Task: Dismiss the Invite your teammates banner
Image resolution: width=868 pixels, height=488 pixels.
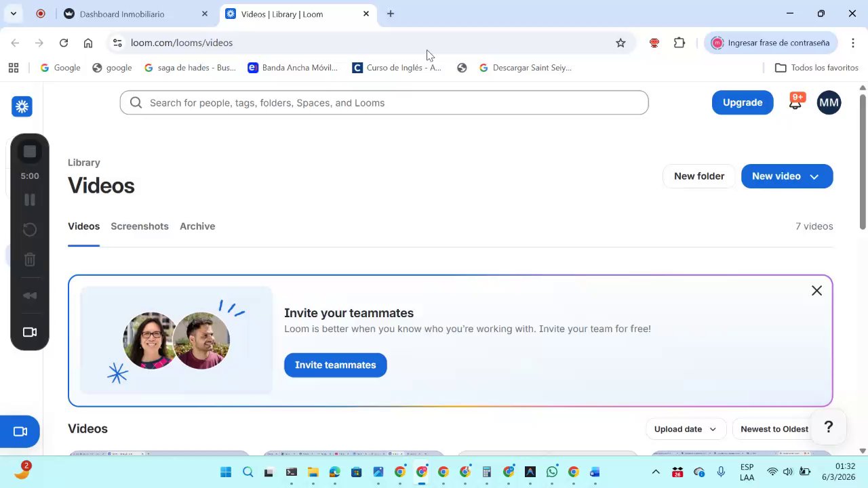Action: [816, 291]
